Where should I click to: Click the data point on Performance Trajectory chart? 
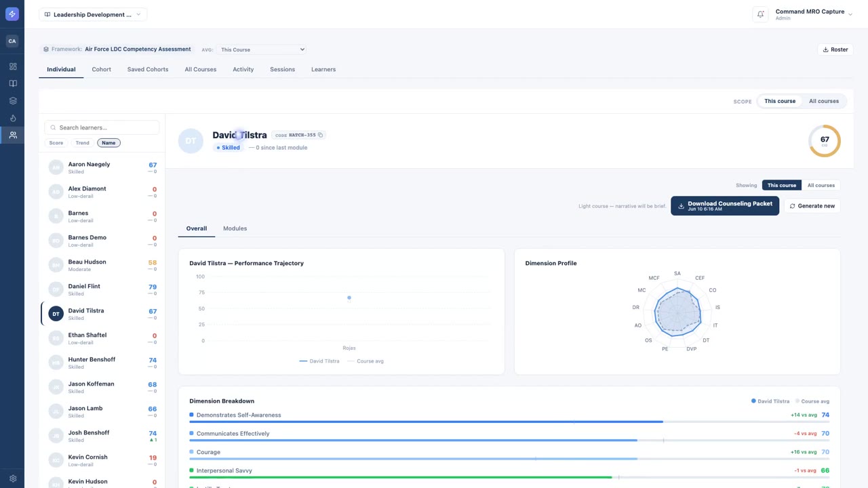pos(349,298)
